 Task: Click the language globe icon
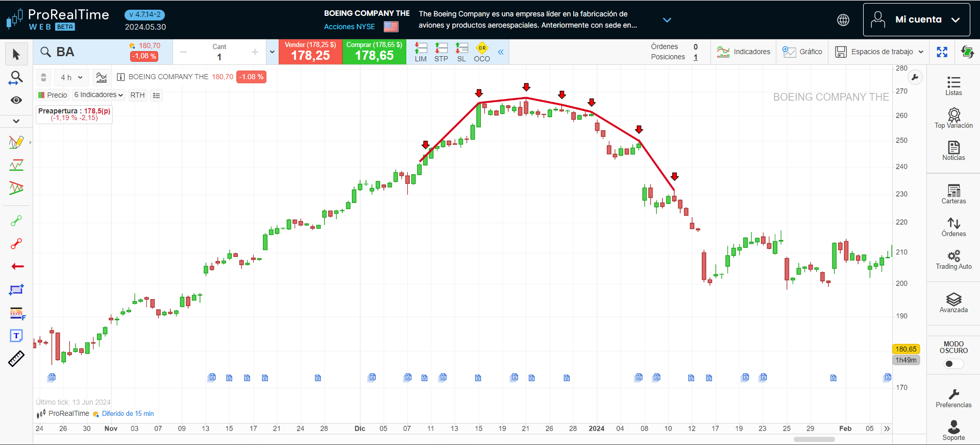[843, 20]
